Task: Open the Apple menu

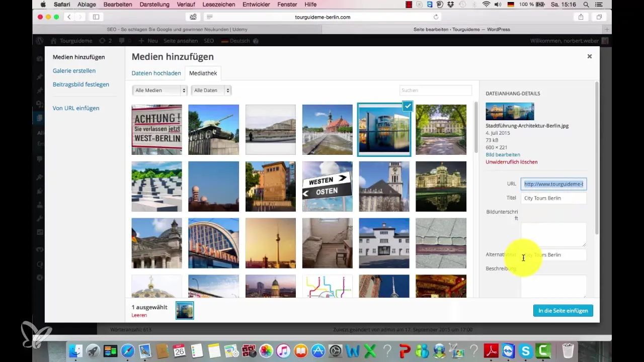Action: pos(43,5)
